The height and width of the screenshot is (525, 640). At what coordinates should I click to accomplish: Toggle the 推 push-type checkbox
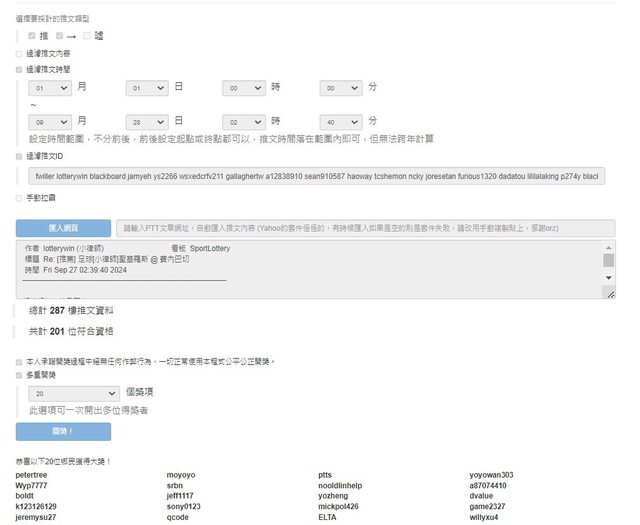pyautogui.click(x=32, y=36)
